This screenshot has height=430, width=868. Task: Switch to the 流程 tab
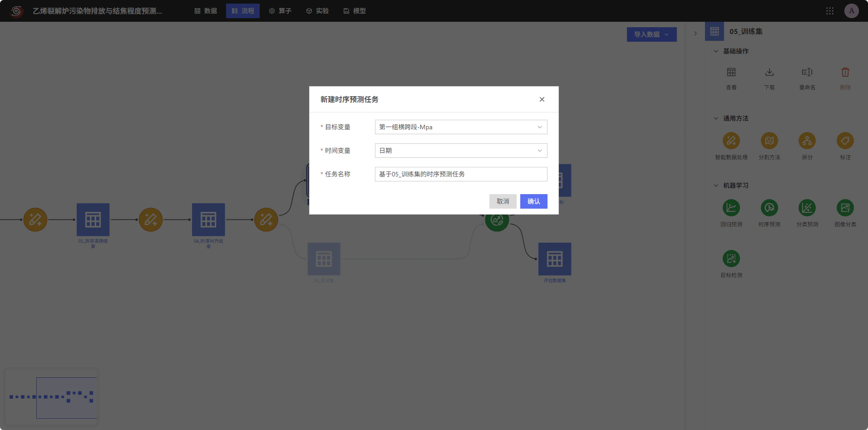[x=243, y=11]
